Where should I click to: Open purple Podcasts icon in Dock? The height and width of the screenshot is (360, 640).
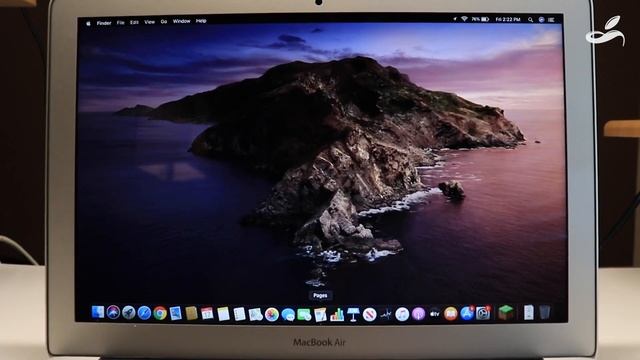coord(418,314)
